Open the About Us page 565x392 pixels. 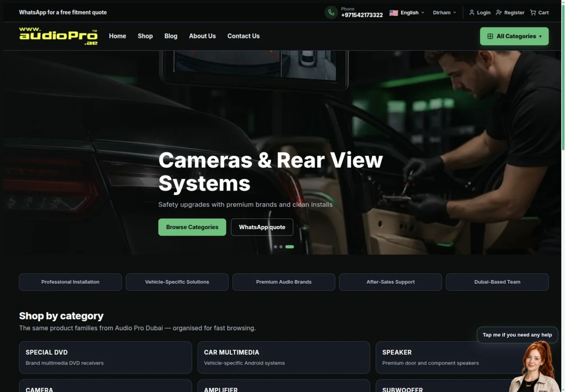pyautogui.click(x=202, y=36)
